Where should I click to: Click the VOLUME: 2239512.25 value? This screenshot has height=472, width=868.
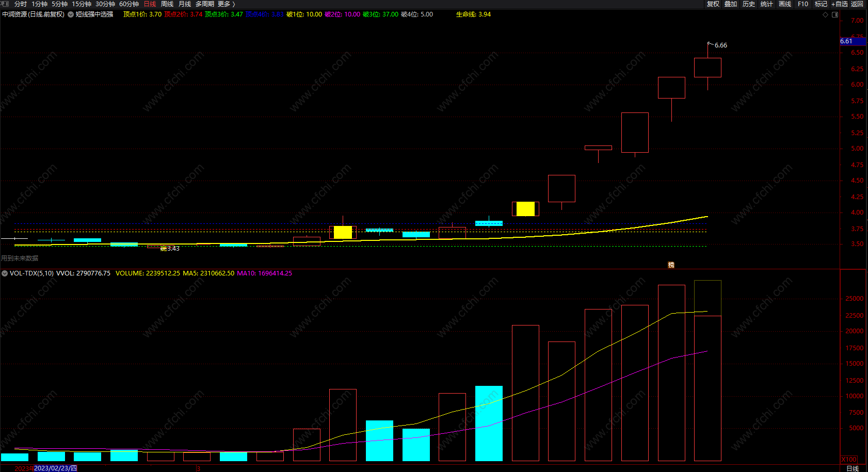point(148,273)
